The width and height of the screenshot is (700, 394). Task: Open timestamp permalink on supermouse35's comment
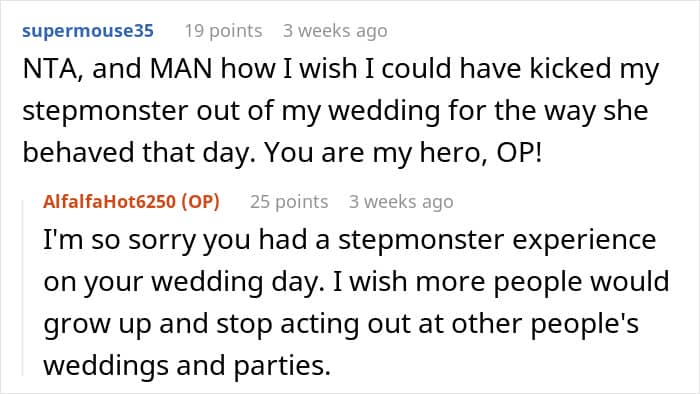335,31
